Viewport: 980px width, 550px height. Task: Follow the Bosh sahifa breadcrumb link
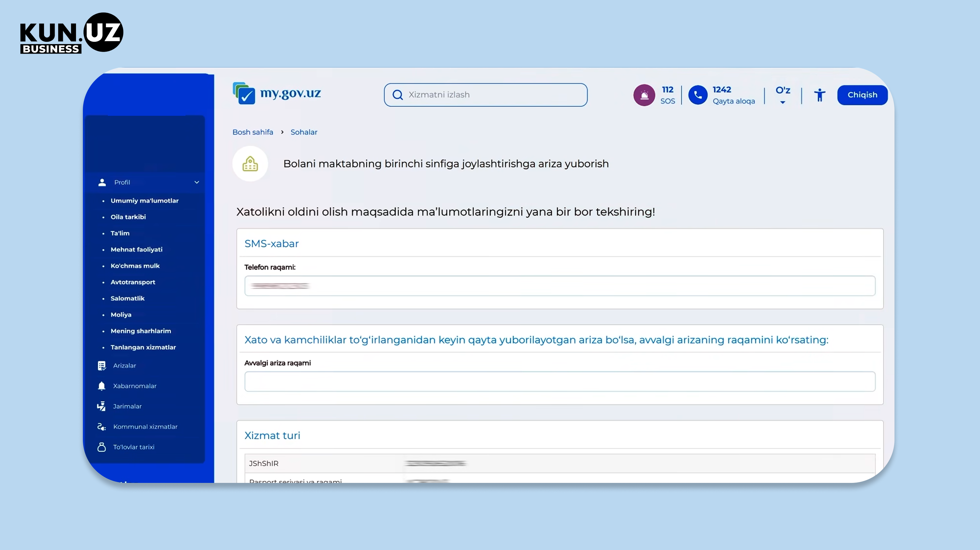pos(253,132)
